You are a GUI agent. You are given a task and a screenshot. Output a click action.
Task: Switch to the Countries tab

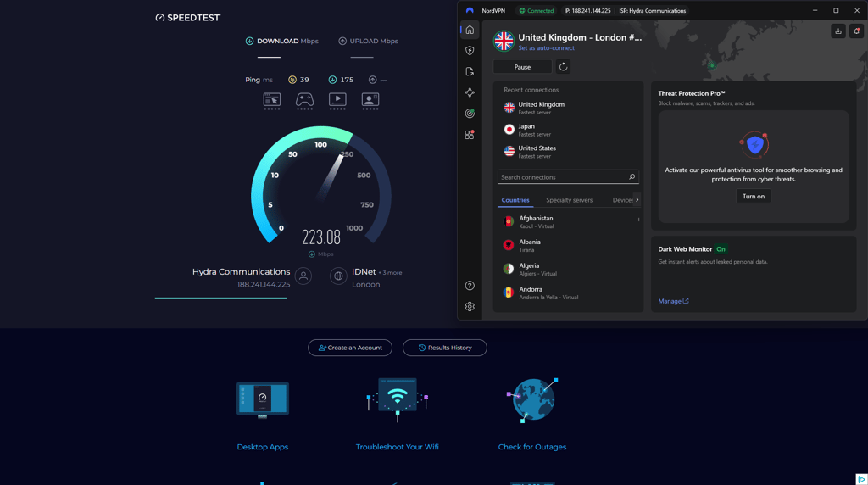pyautogui.click(x=515, y=200)
